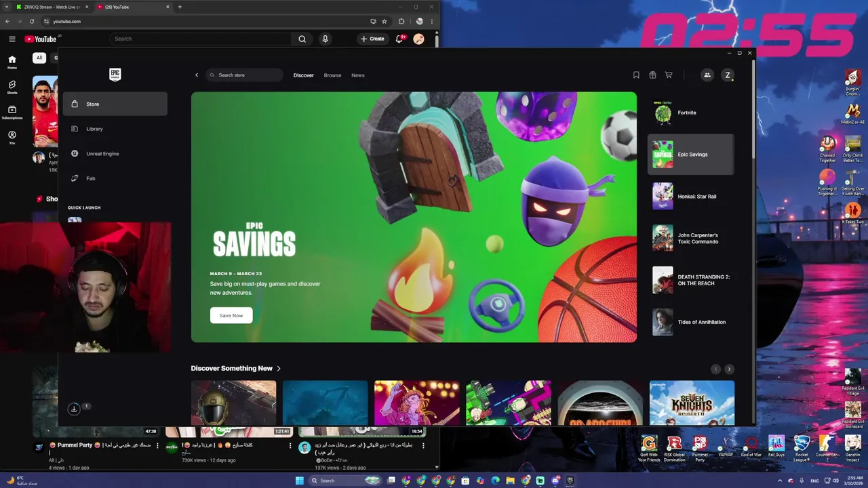The width and height of the screenshot is (868, 488).
Task: Open YouTube notifications bell
Action: tap(400, 39)
